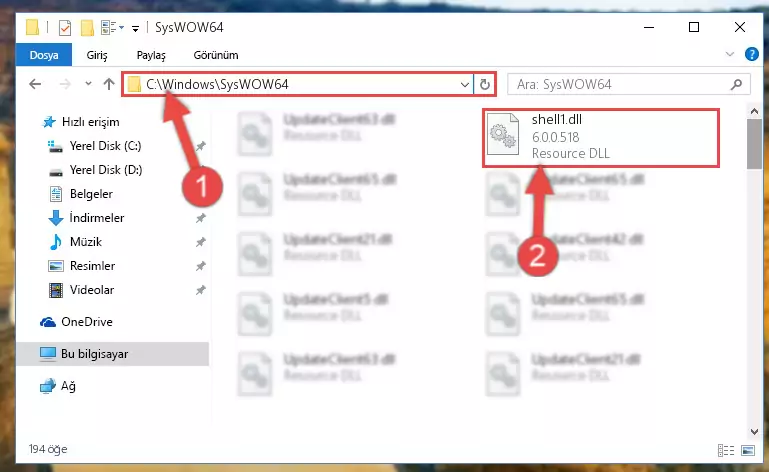Screen dimensions: 769x472
Task: Open the Paylaş ribbon tab
Action: click(151, 55)
